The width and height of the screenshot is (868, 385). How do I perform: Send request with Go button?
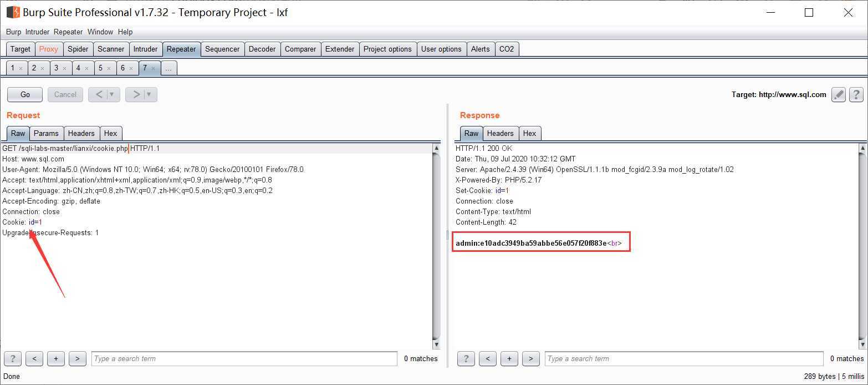[25, 94]
